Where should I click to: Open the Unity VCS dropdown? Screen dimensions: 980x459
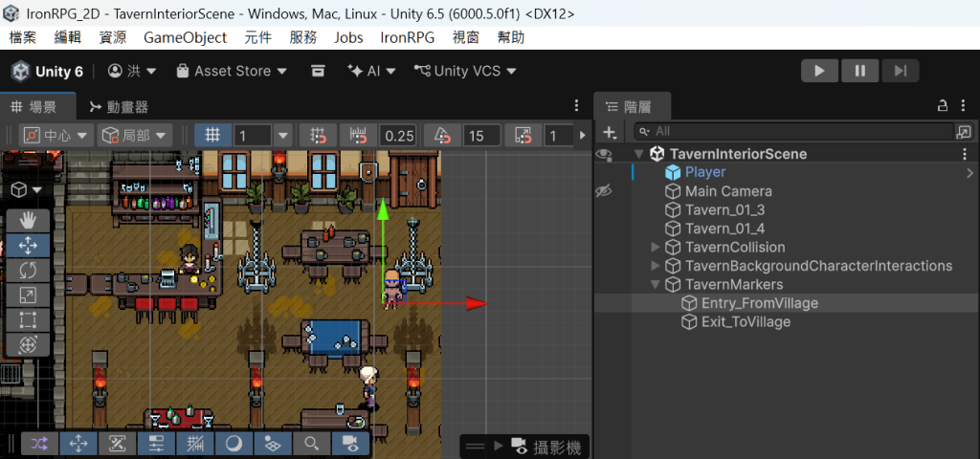pos(466,71)
